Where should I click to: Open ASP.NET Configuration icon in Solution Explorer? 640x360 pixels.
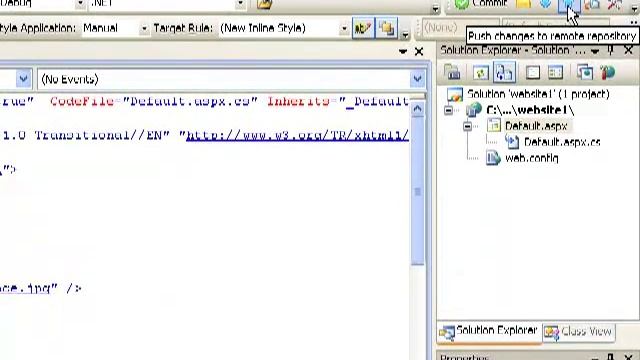[607, 73]
